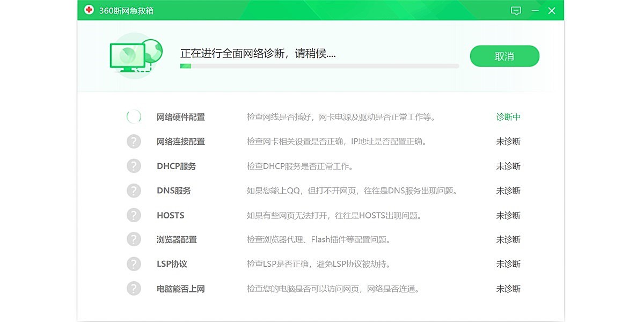The image size is (644, 322).
Task: Click the 电脑能否上网 question mark icon
Action: pos(134,289)
